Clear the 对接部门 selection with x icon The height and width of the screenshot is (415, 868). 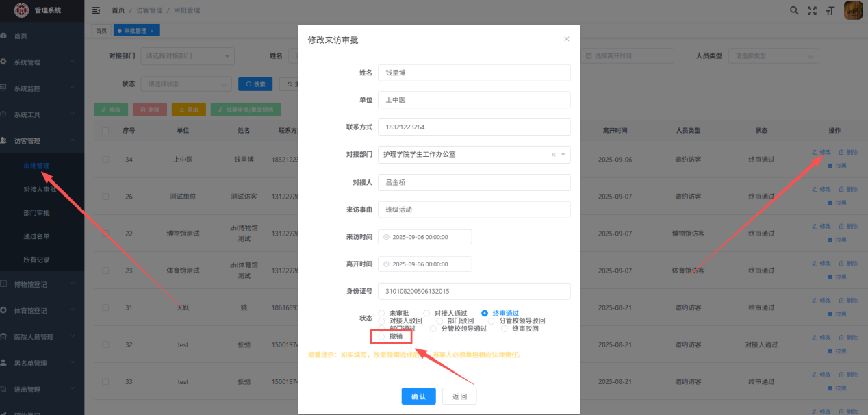[x=554, y=155]
